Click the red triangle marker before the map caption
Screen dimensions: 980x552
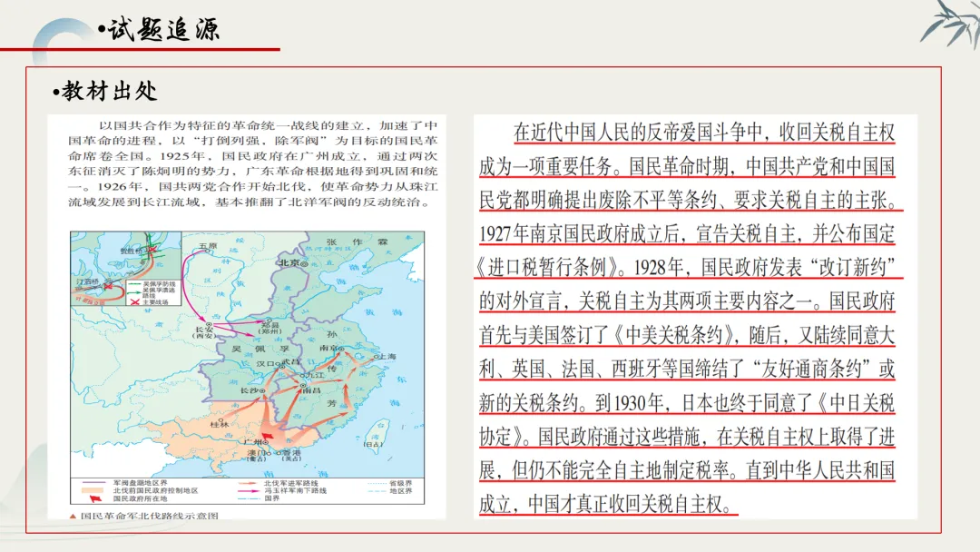(x=73, y=516)
